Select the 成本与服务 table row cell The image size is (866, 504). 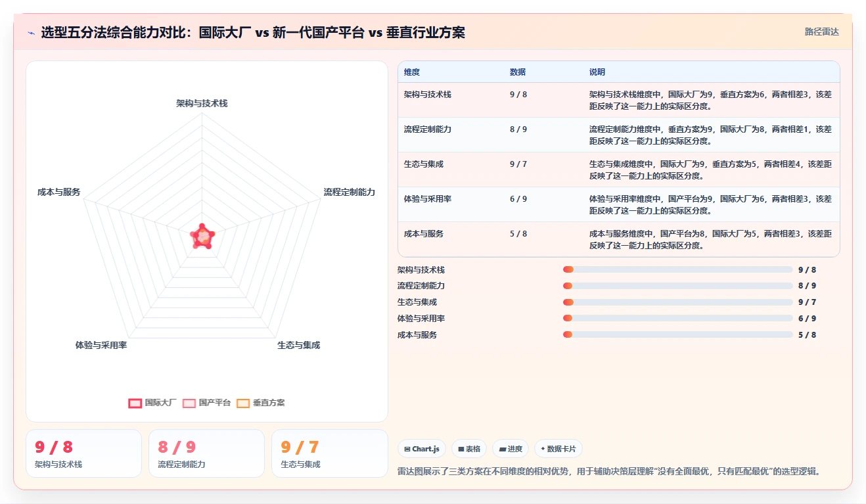click(424, 234)
